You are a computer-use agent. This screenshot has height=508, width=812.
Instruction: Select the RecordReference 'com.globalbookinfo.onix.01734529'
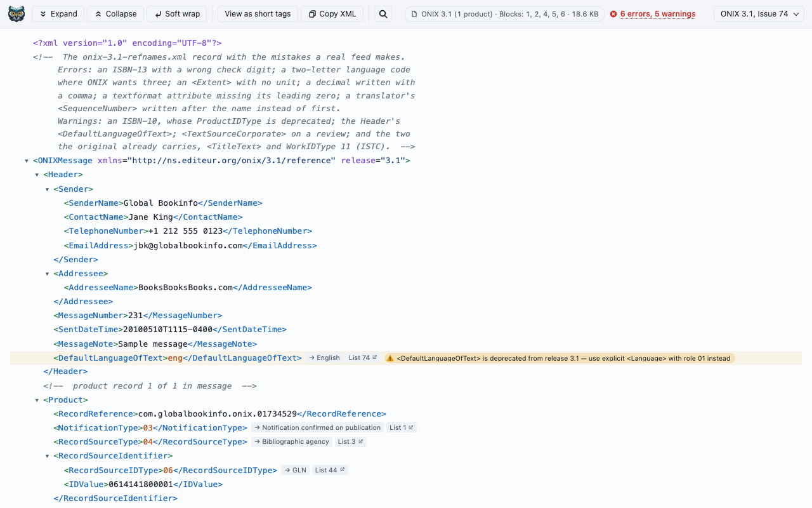pyautogui.click(x=218, y=414)
